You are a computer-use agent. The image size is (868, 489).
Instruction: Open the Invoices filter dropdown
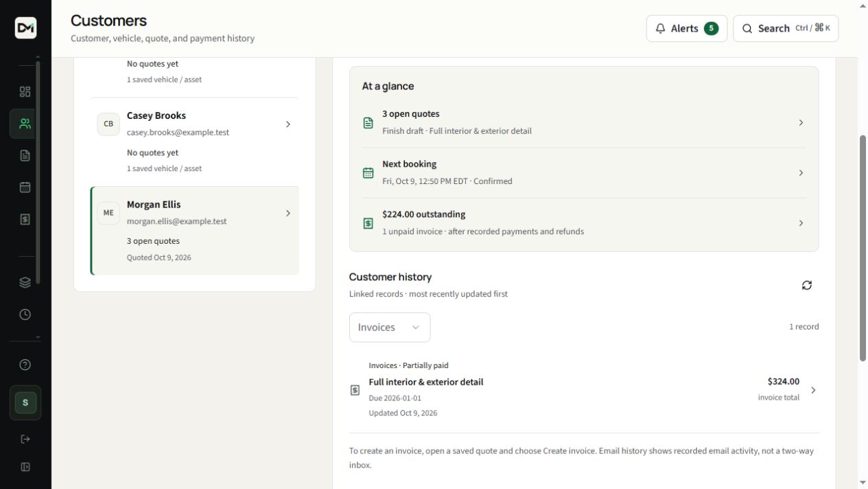[390, 328]
